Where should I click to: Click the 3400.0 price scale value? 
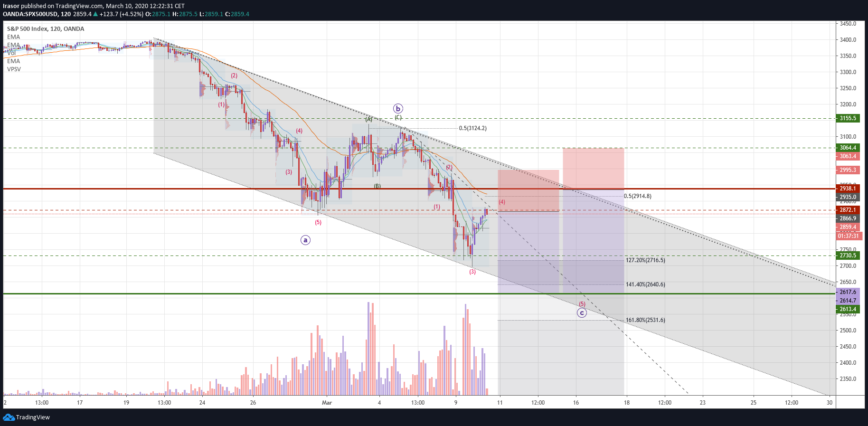click(x=848, y=40)
